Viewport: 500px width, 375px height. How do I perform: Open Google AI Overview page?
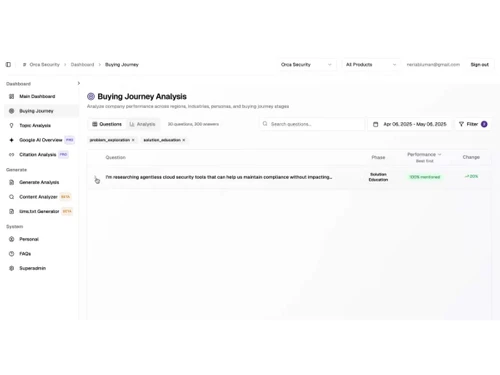41,140
